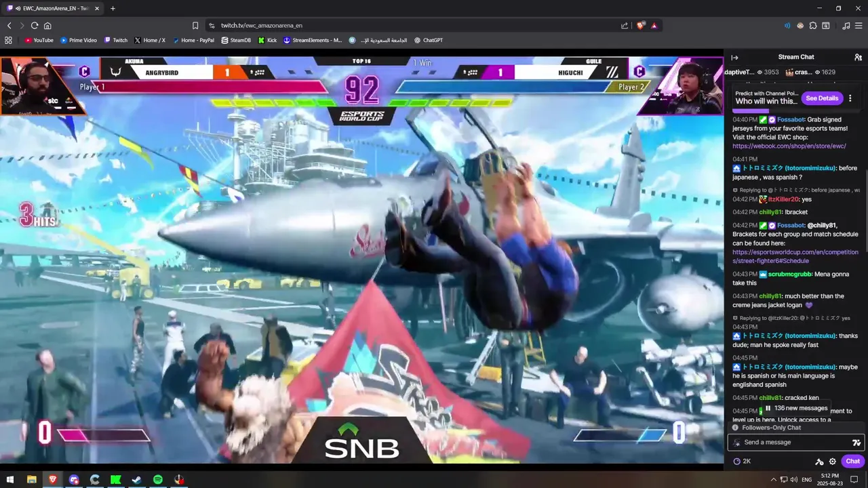Click the scrubmcgrubb username in chat
Viewport: 868px width, 488px height.
pyautogui.click(x=790, y=274)
